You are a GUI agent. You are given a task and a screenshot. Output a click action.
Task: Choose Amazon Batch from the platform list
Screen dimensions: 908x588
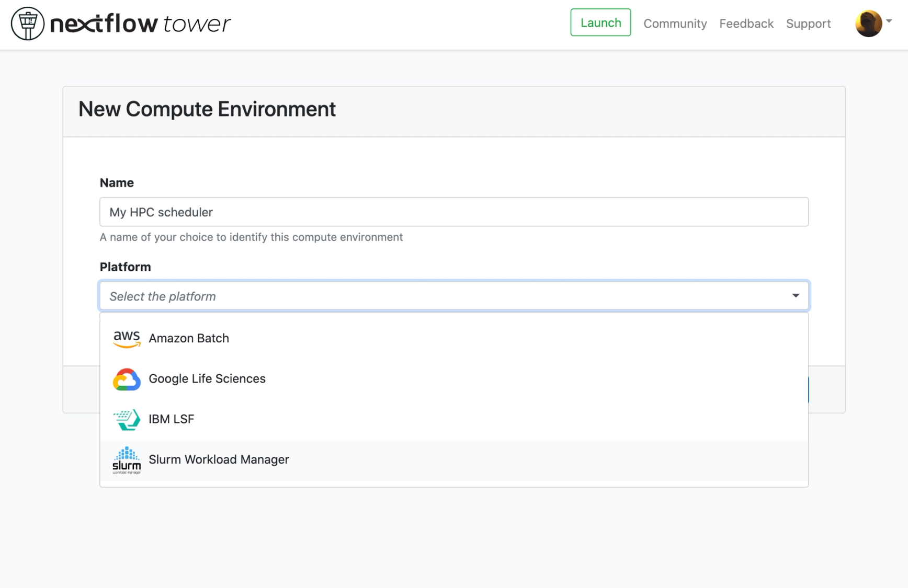coord(454,338)
